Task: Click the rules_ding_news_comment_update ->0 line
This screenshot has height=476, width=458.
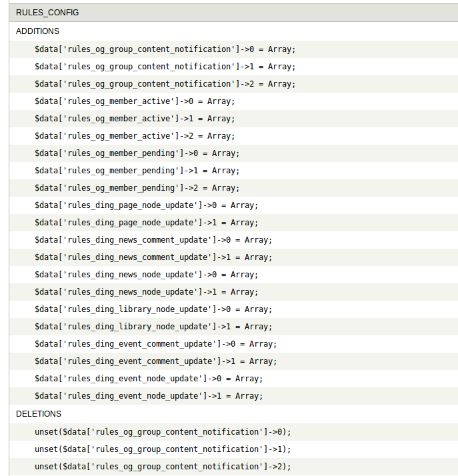Action: pyautogui.click(x=153, y=240)
